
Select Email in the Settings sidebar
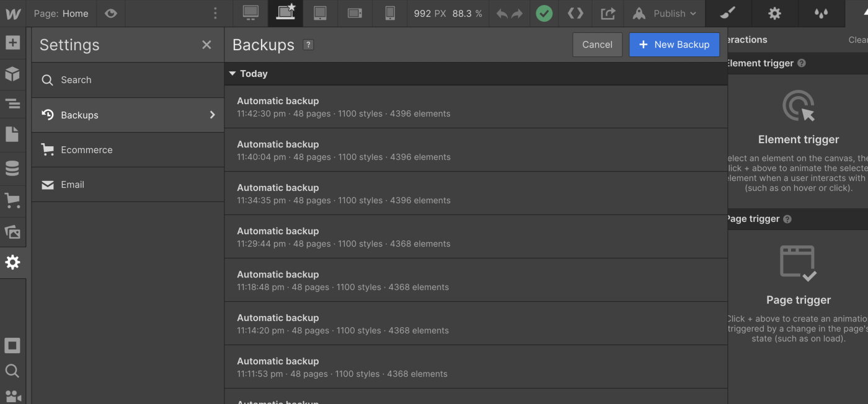point(73,184)
